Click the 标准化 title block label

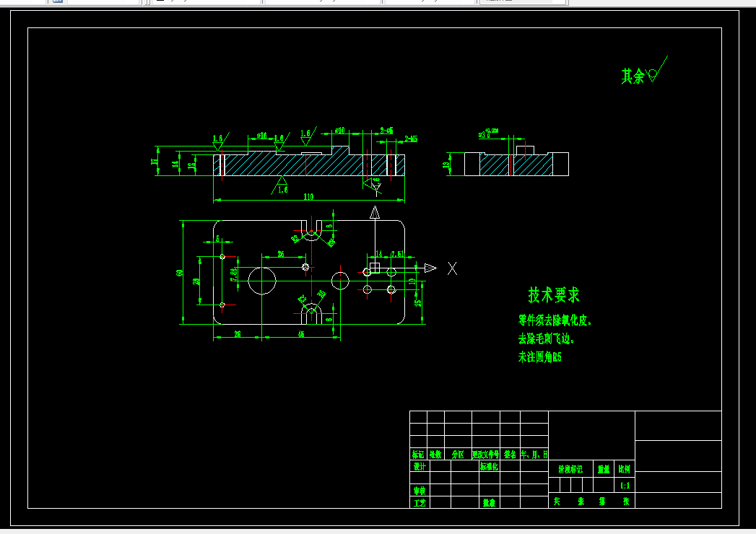click(x=489, y=466)
